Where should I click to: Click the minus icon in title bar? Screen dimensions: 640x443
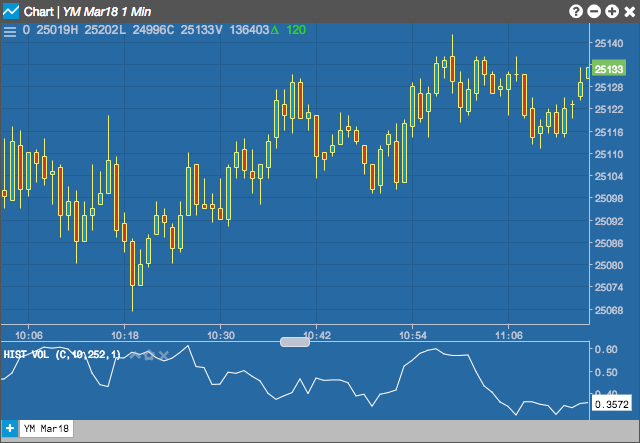(x=594, y=11)
